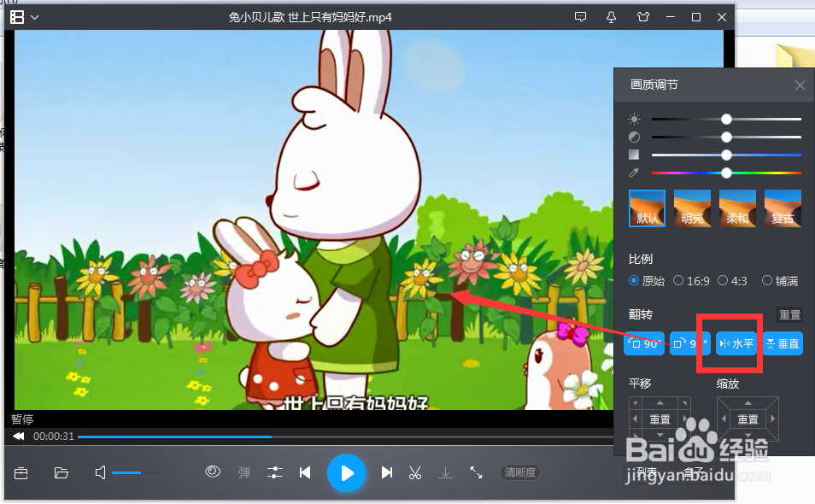Close the 画质调节 panel
The image size is (815, 504).
click(x=800, y=85)
